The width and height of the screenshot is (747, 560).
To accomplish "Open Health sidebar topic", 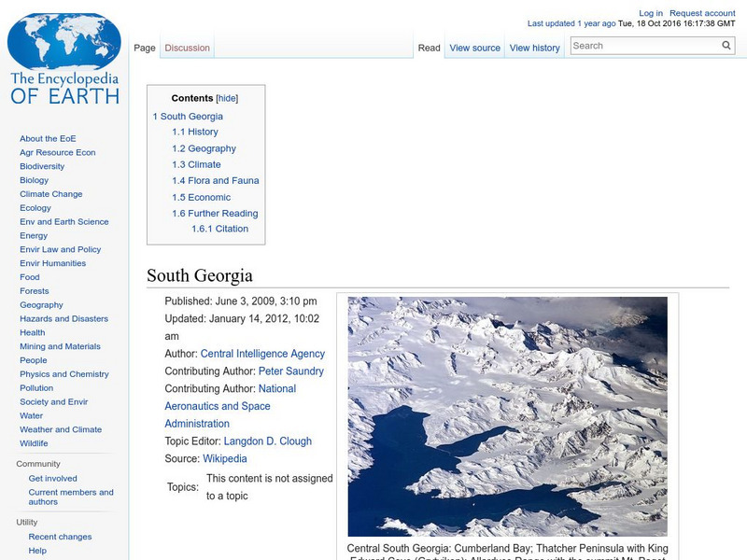I will pos(33,332).
